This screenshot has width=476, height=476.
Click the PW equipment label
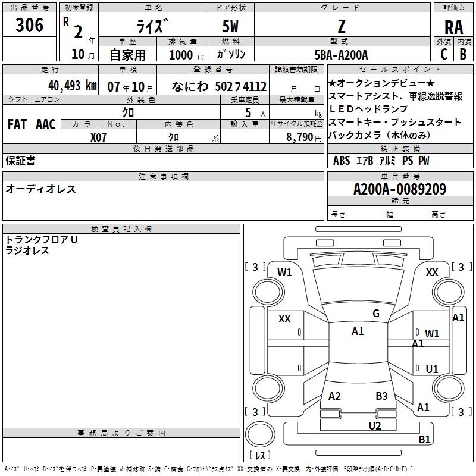point(424,161)
